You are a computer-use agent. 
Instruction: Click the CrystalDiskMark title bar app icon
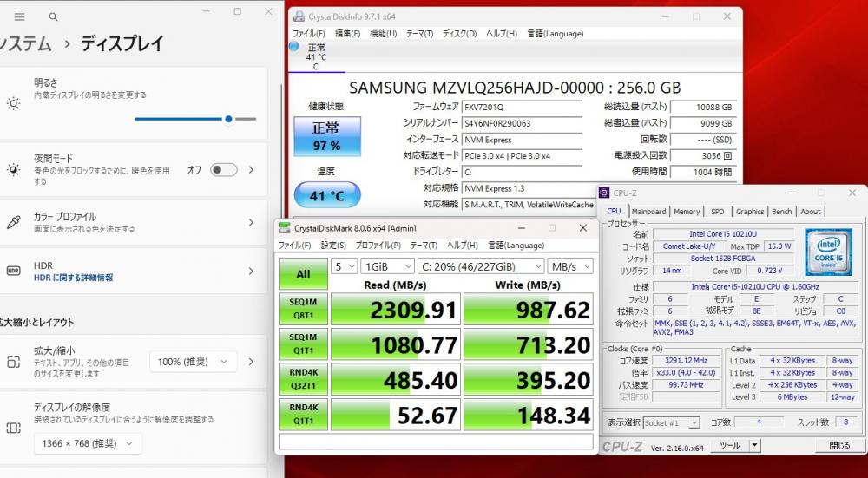[285, 228]
